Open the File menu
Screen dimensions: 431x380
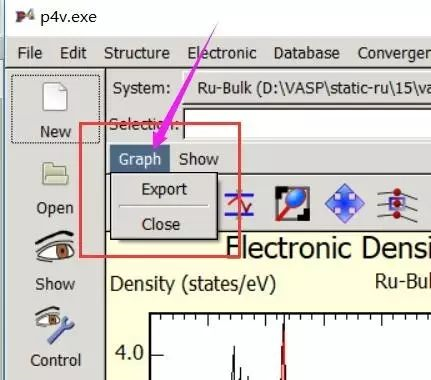click(30, 53)
